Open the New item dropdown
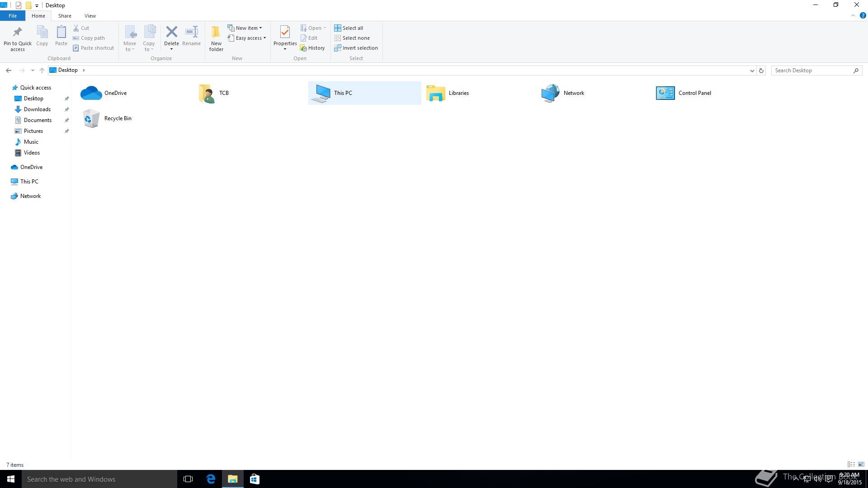868x488 pixels. (245, 28)
